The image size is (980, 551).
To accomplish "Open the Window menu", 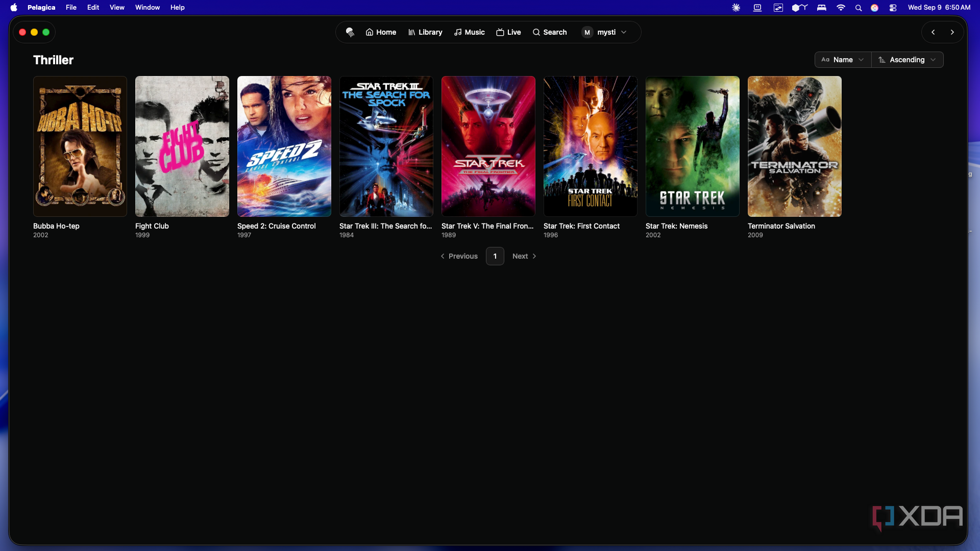I will click(x=148, y=8).
